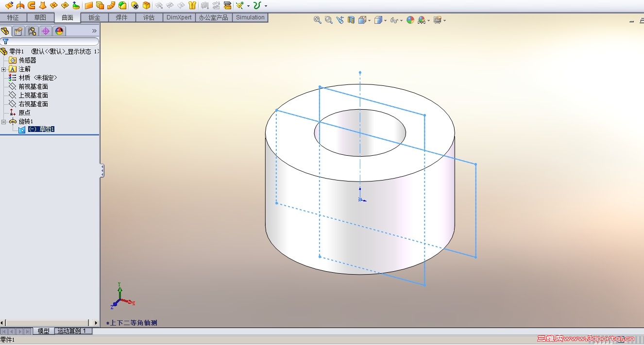Image resolution: width=644 pixels, height=345 pixels.
Task: Click the Edit Appearance color sphere icon
Action: tap(410, 20)
